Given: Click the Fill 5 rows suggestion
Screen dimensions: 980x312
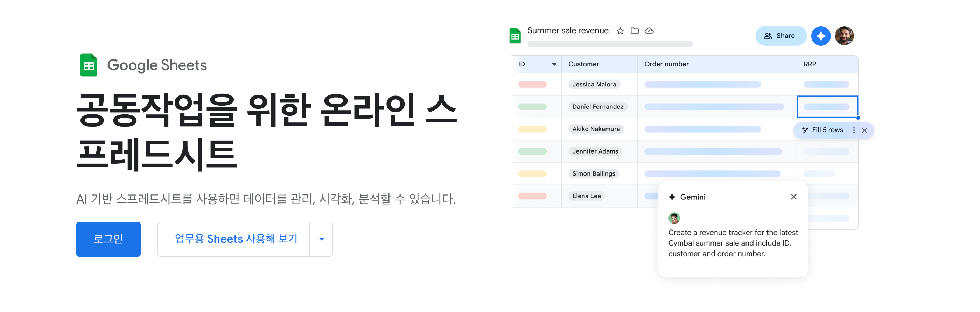Looking at the screenshot, I should (x=827, y=130).
